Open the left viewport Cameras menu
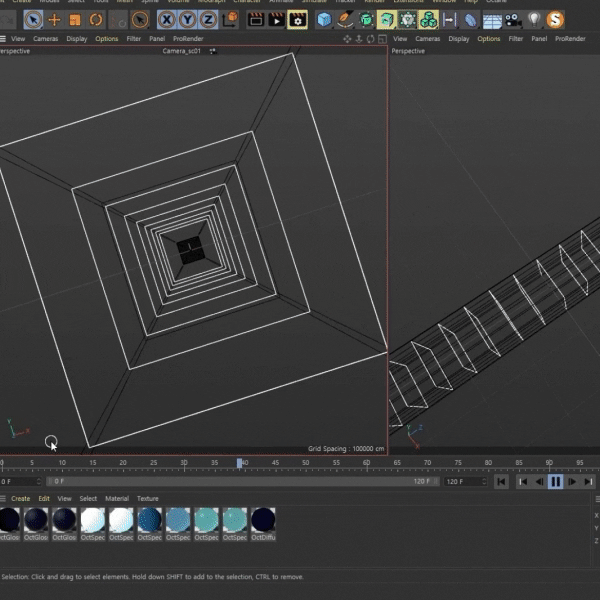 pyautogui.click(x=46, y=39)
